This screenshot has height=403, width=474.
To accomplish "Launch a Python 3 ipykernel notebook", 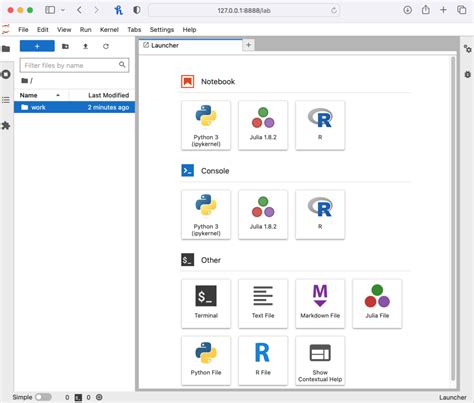I will tap(206, 126).
